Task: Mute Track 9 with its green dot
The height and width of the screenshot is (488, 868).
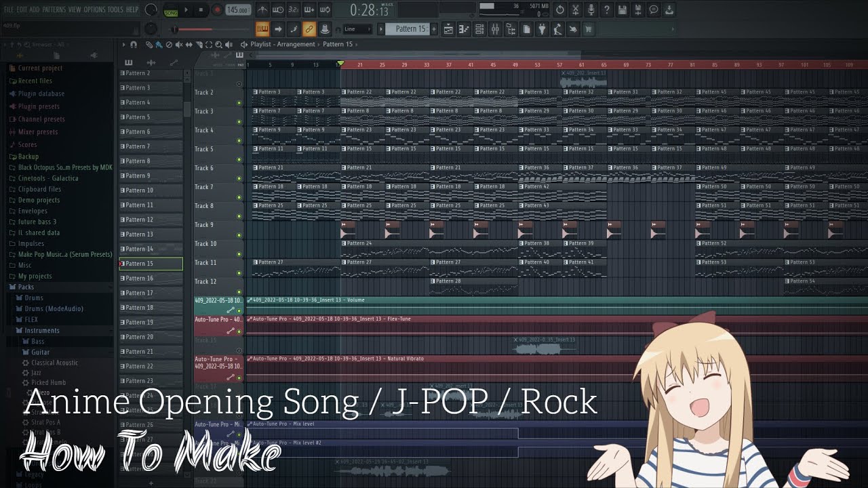Action: (x=239, y=236)
